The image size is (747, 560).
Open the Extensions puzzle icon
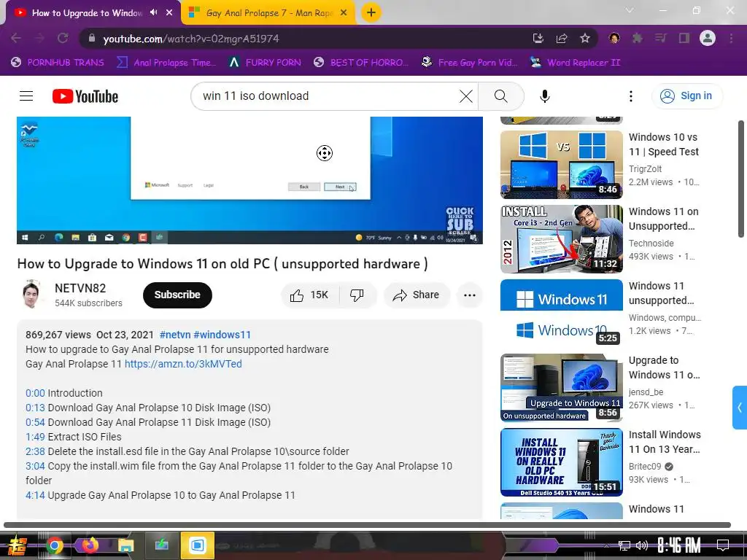(x=637, y=38)
